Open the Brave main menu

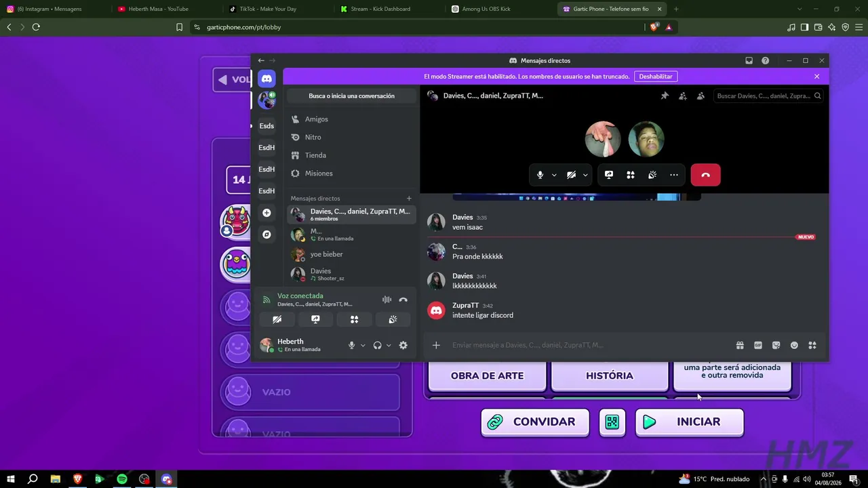[x=859, y=27]
